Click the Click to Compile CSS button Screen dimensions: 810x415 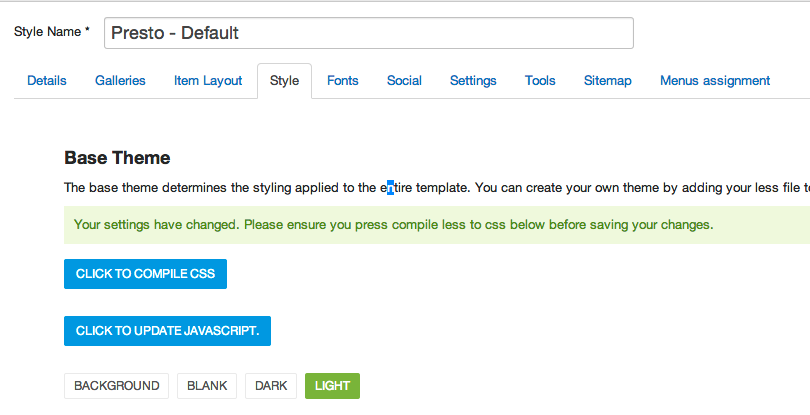(x=145, y=274)
